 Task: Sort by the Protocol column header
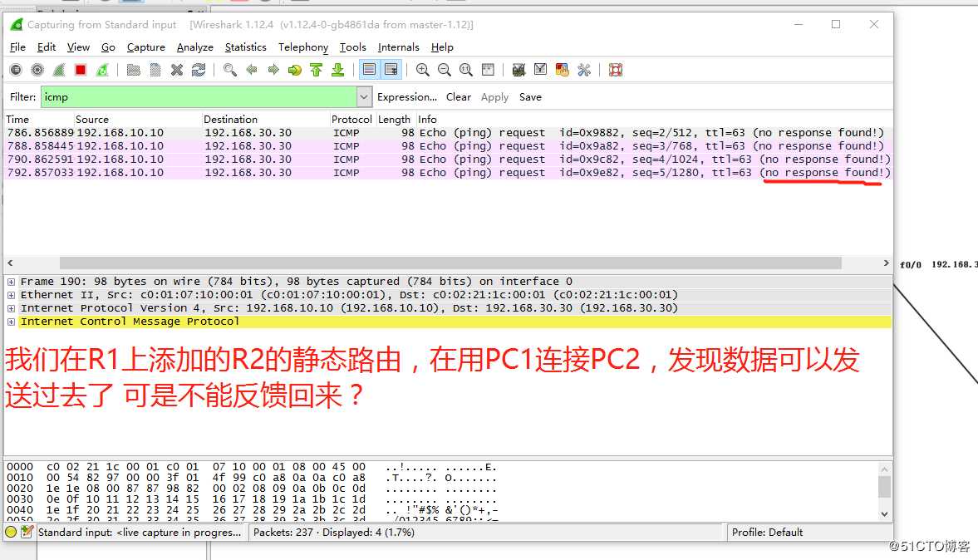pyautogui.click(x=351, y=119)
